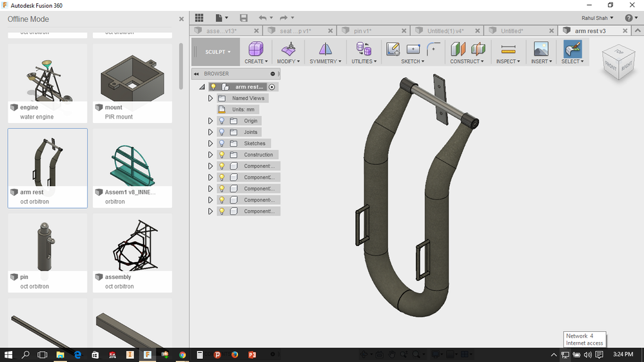Expand the Named Views tree node
Image resolution: width=644 pixels, height=362 pixels.
click(210, 99)
